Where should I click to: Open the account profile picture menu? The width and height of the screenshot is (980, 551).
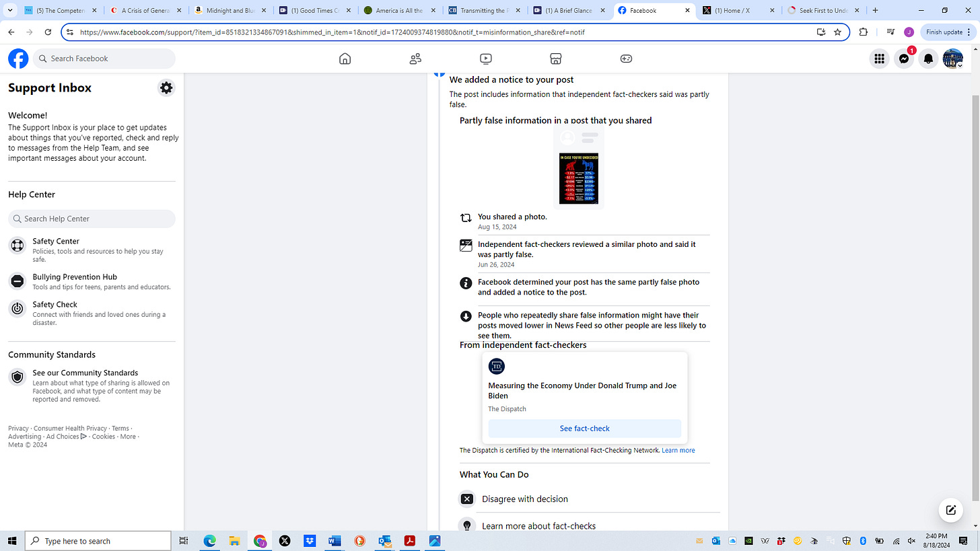pyautogui.click(x=953, y=59)
